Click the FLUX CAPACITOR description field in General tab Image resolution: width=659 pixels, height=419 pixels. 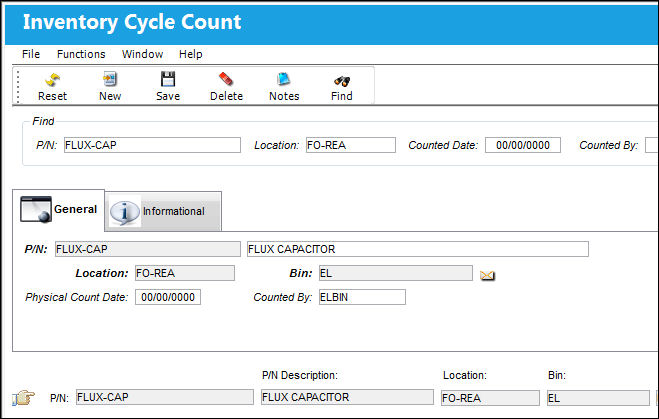tap(418, 249)
